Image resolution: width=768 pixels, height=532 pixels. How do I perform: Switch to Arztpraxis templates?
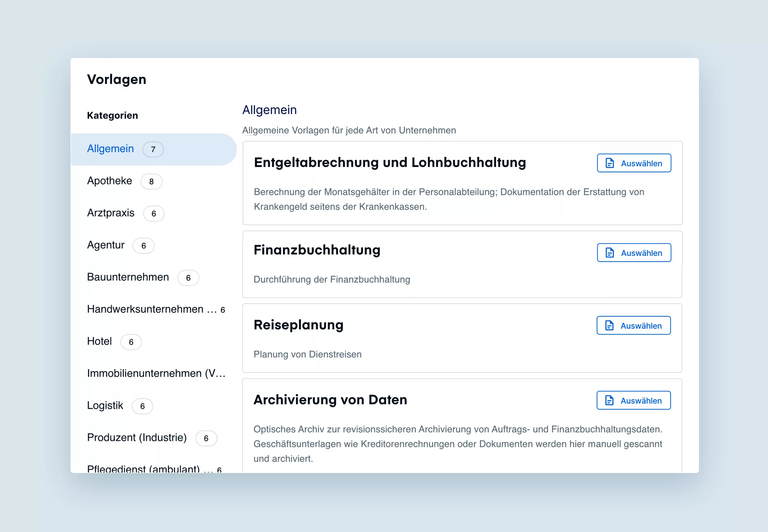[154, 213]
